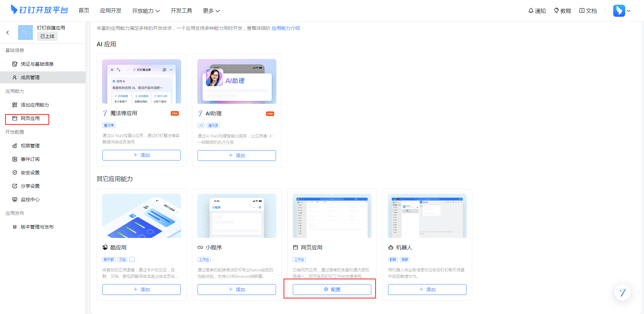Click the 网页应用 sidebar window icon

point(15,118)
